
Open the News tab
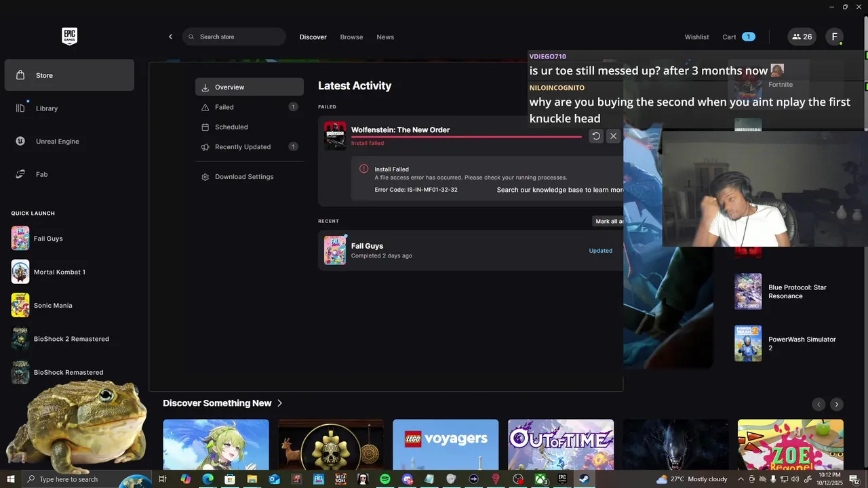click(x=385, y=37)
